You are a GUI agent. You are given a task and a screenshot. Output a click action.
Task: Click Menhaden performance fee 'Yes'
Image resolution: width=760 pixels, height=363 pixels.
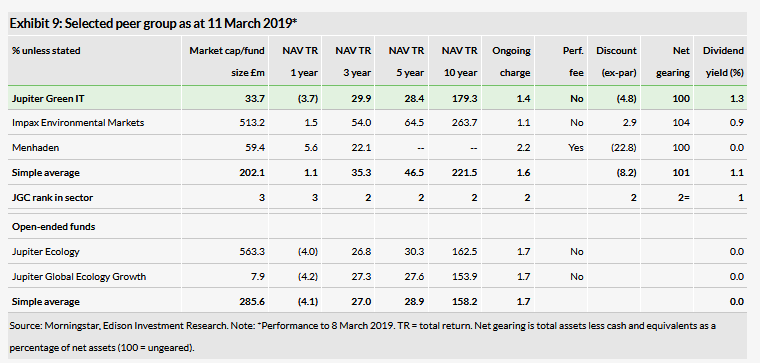tap(576, 148)
